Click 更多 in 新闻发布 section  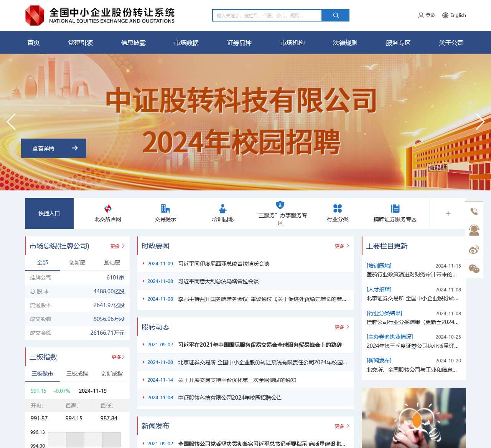342,426
